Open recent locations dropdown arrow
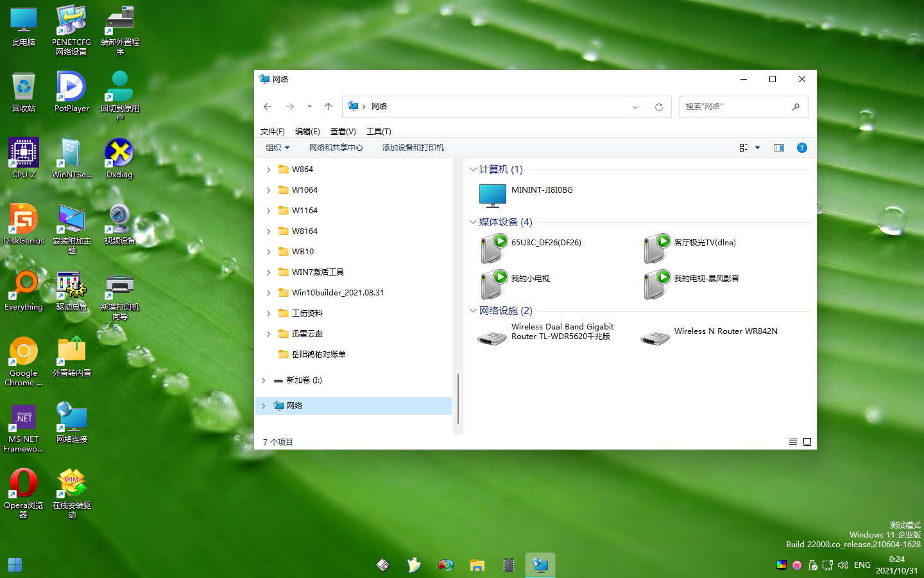Image resolution: width=924 pixels, height=578 pixels. 309,107
